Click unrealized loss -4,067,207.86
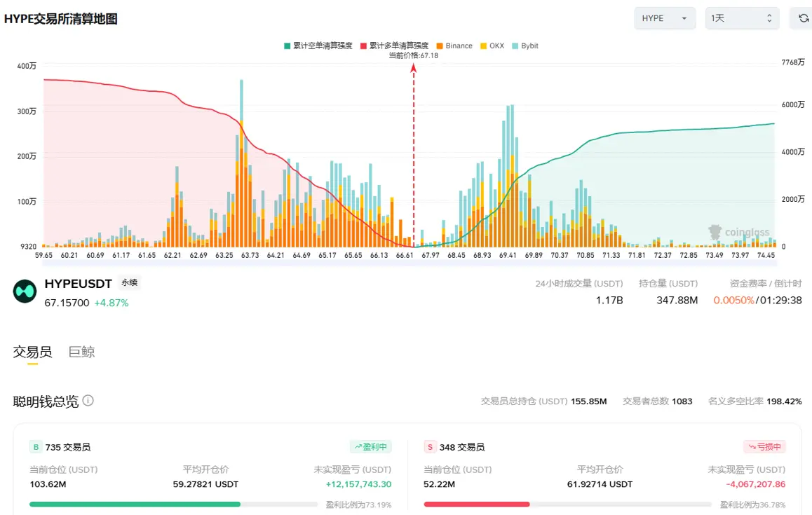812x515 pixels. click(756, 484)
